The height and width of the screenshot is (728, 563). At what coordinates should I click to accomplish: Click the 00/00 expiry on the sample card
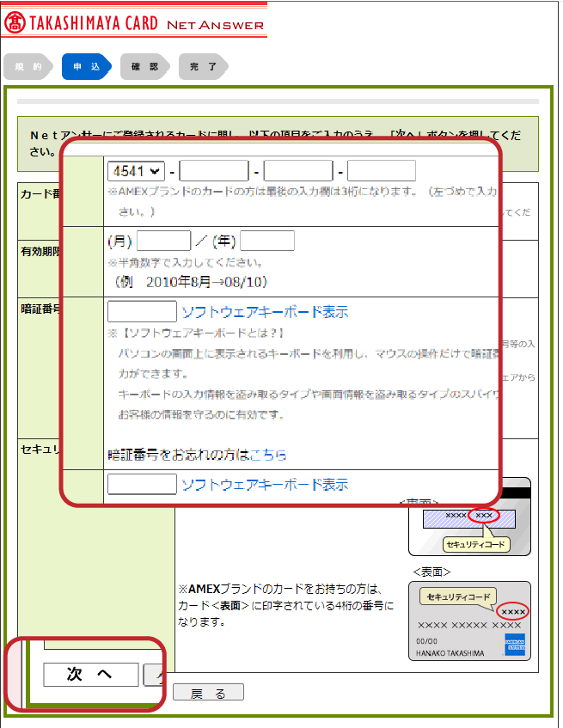tap(426, 641)
